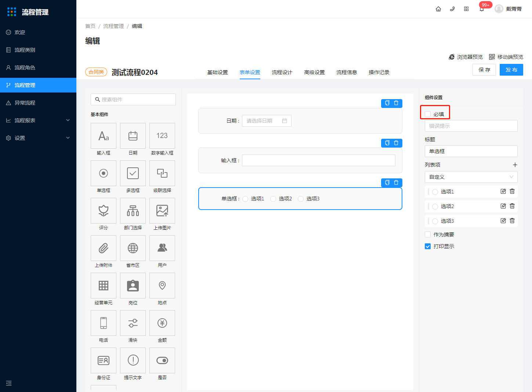Enable the 必填 required checkbox
532x392 pixels.
428,114
